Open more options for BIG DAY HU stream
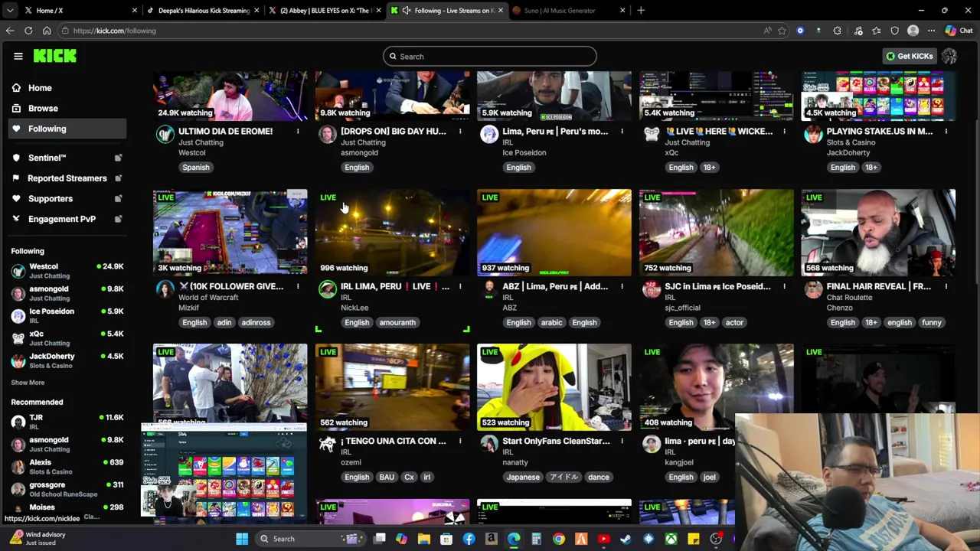Screen dimensions: 980x551 460,132
